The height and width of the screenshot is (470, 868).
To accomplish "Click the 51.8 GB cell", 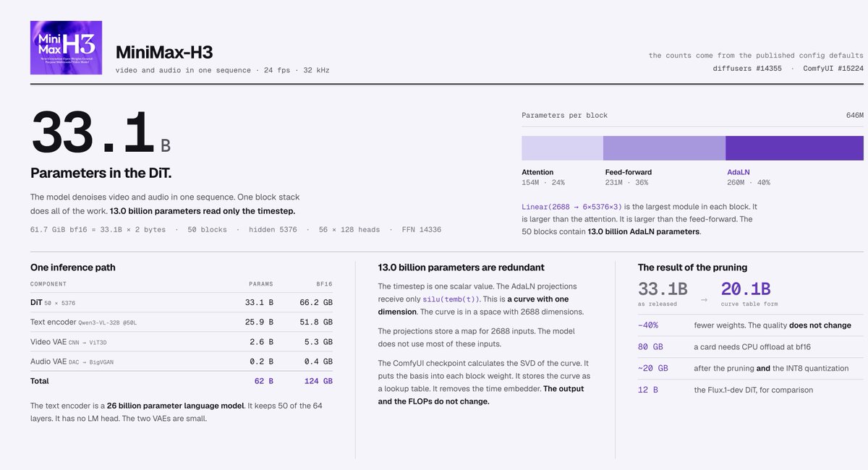I will (x=318, y=322).
